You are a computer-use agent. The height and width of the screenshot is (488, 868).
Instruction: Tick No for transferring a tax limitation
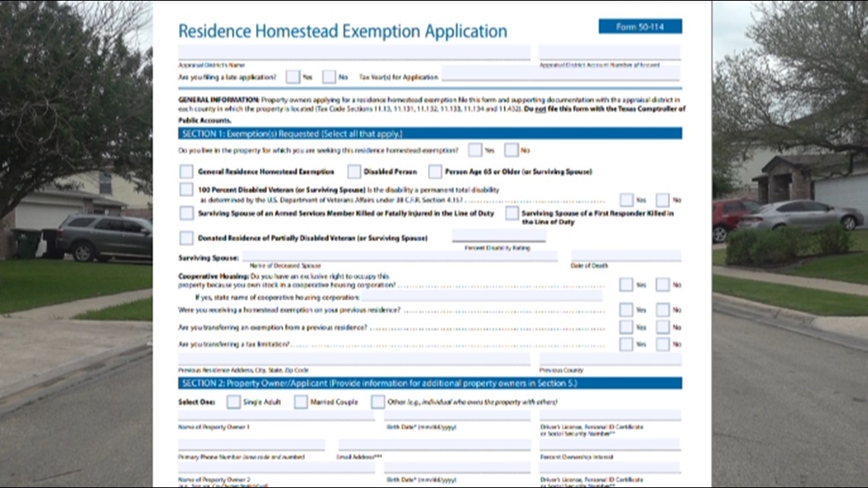(662, 344)
